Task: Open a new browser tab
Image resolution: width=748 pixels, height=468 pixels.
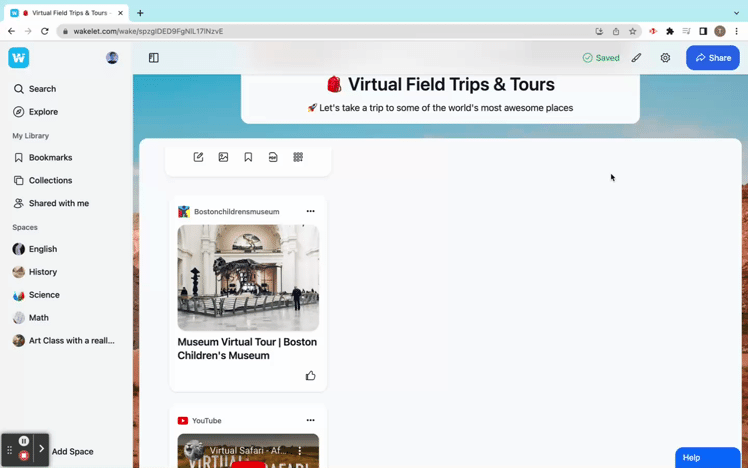Action: click(x=140, y=13)
